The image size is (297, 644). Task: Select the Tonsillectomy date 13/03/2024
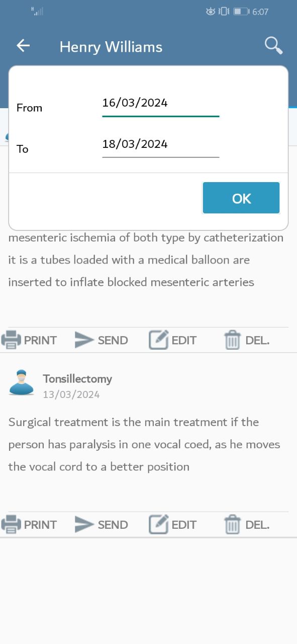(x=71, y=394)
